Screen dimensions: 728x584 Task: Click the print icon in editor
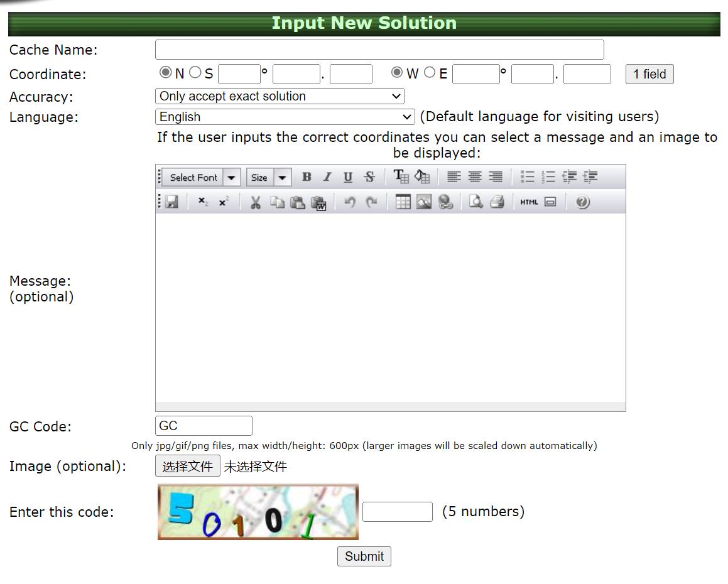497,202
